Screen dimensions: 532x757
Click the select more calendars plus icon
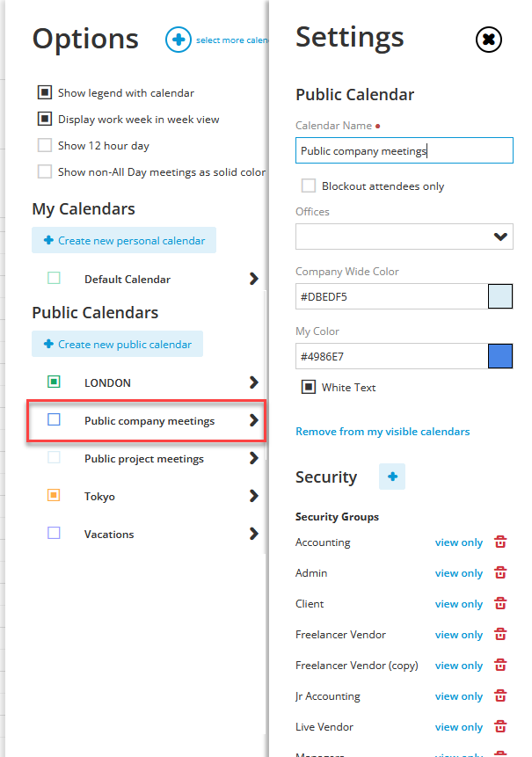179,40
